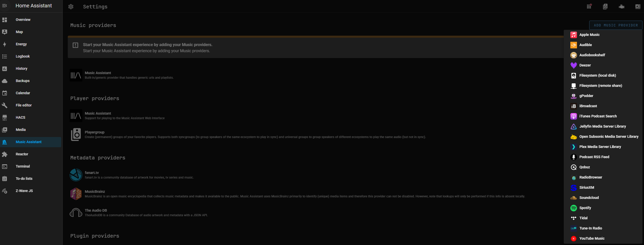This screenshot has width=644, height=245.
Task: Open the Z-Wave JS icon
Action: pyautogui.click(x=5, y=191)
